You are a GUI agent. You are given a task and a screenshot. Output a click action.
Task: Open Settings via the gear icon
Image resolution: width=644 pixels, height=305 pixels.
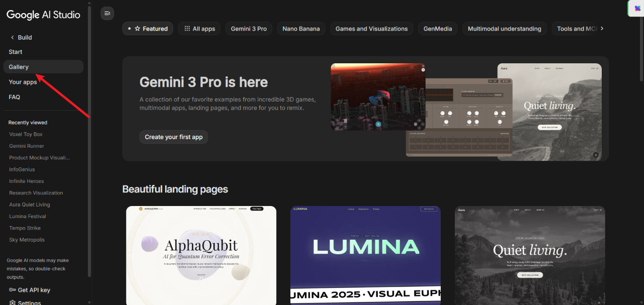coord(13,302)
